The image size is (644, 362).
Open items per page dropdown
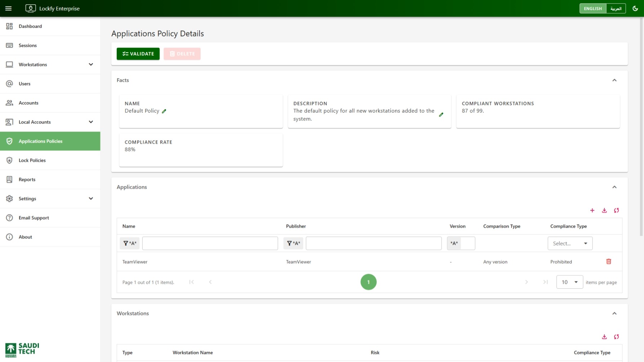pos(569,282)
